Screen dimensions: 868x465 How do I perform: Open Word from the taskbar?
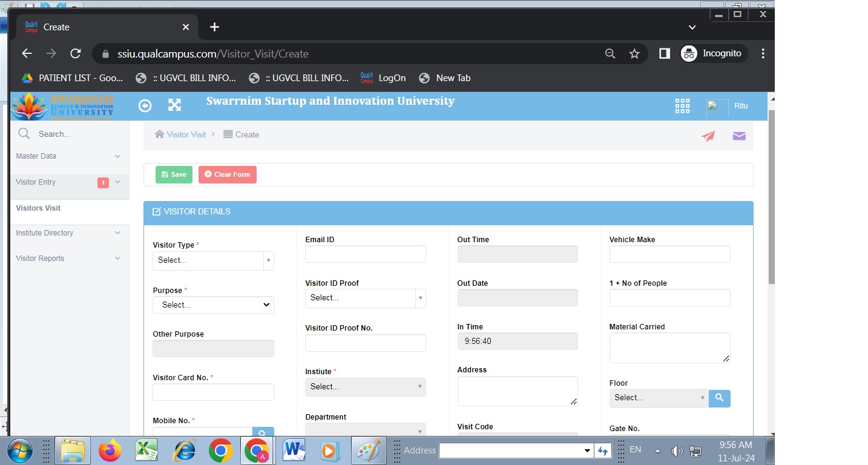[294, 450]
